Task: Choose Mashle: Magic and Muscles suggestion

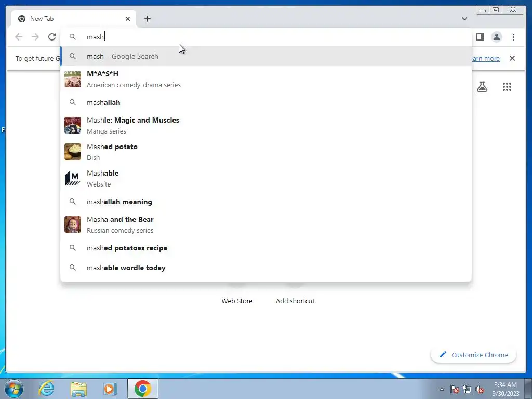Action: coord(266,125)
